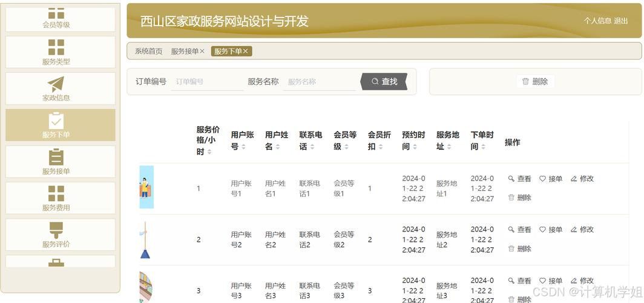Select the 服务下单 clipboard icon

pos(56,121)
